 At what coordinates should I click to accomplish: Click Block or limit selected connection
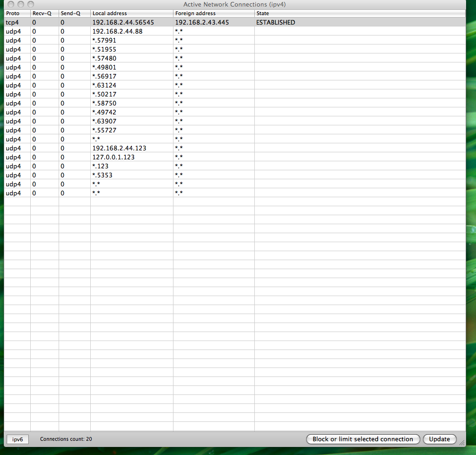(x=363, y=439)
